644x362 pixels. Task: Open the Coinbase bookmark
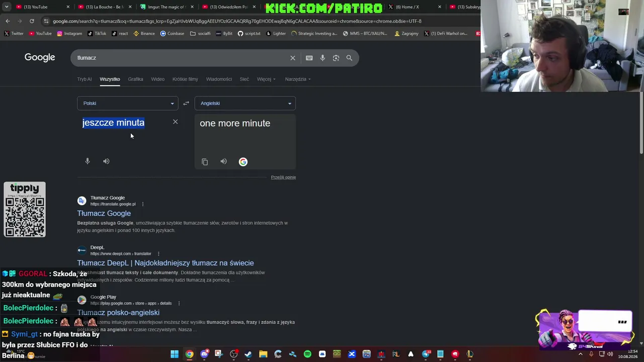pos(172,34)
